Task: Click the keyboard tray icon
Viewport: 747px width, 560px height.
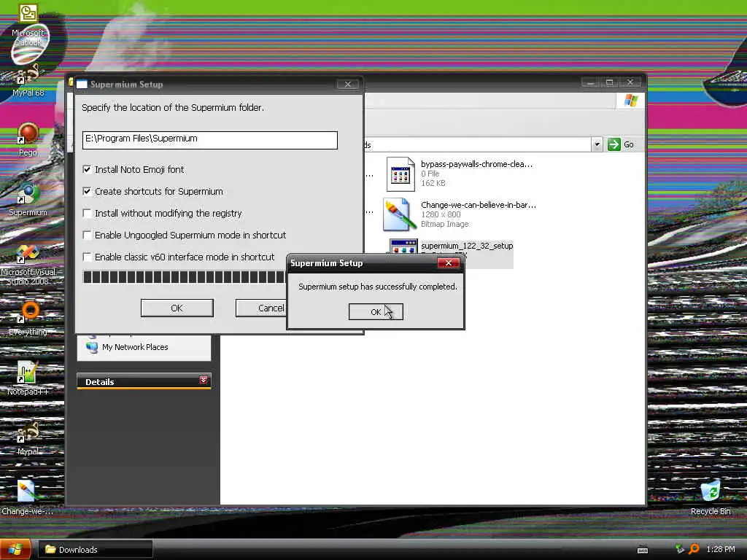Action: tap(642, 550)
